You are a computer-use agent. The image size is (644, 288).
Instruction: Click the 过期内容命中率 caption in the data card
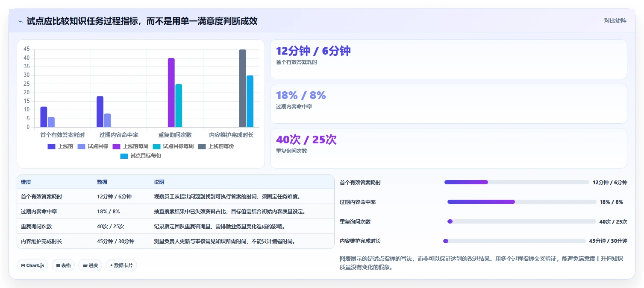(294, 107)
